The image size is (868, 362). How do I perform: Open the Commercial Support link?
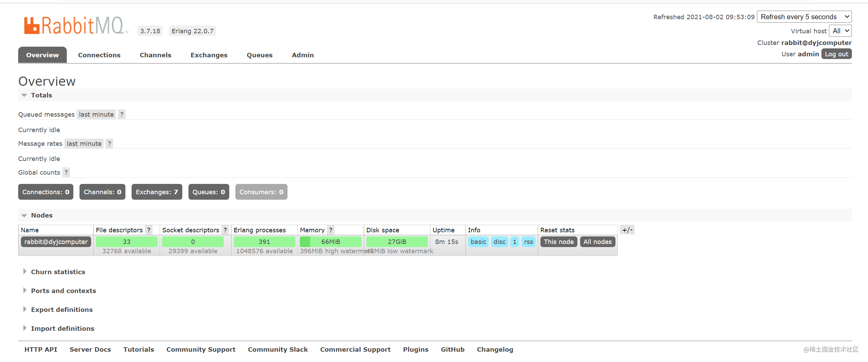click(355, 349)
